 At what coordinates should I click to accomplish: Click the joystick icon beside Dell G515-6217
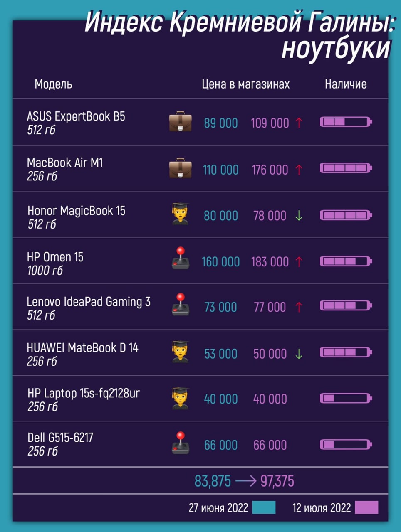tap(181, 443)
